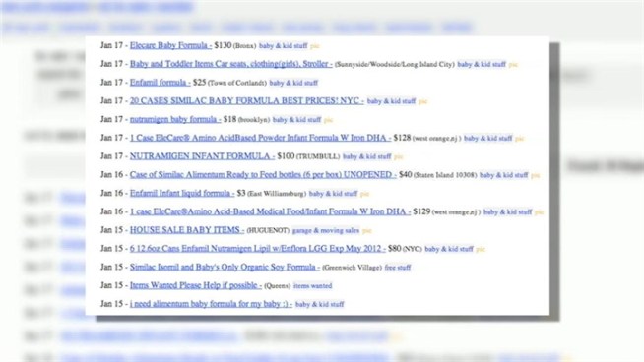Open NUTRAMIGEN INFANT FORMULA listing

(202, 156)
